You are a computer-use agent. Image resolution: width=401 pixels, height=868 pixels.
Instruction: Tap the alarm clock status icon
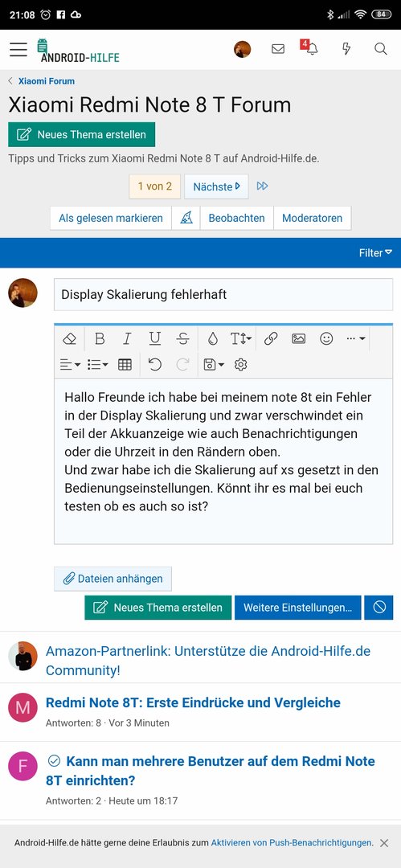click(46, 14)
